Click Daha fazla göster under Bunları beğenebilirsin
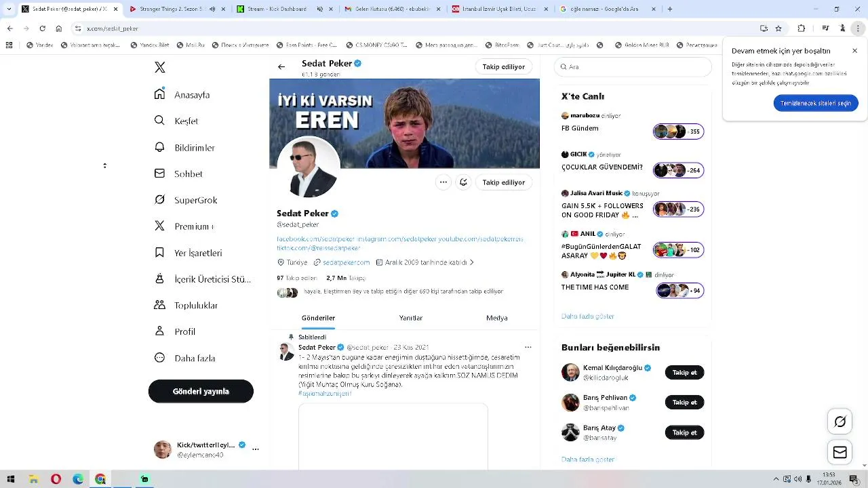Screen dimensions: 868x488 588,460
